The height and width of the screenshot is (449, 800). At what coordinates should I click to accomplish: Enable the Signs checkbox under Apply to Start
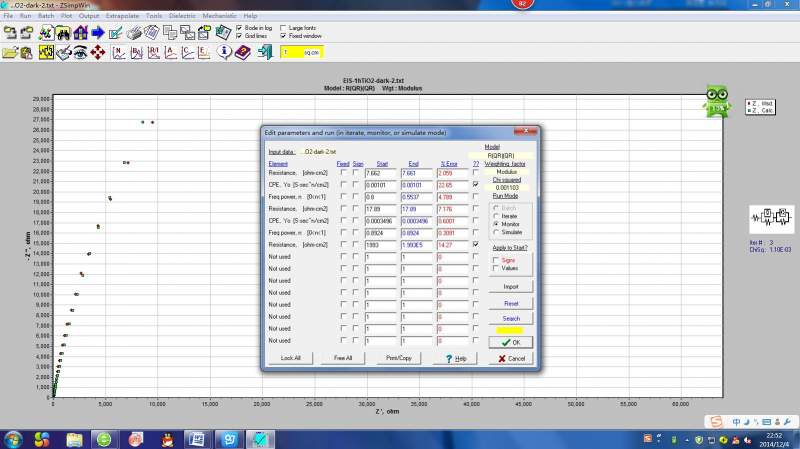[495, 260]
